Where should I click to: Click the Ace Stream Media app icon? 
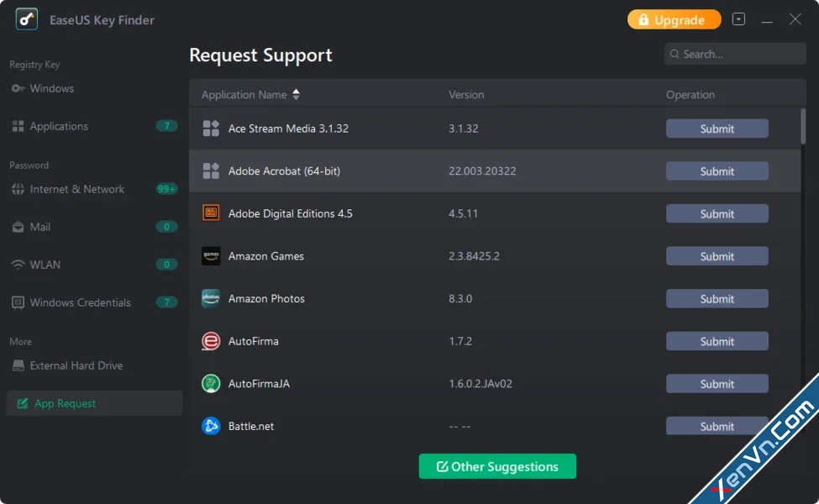[211, 129]
